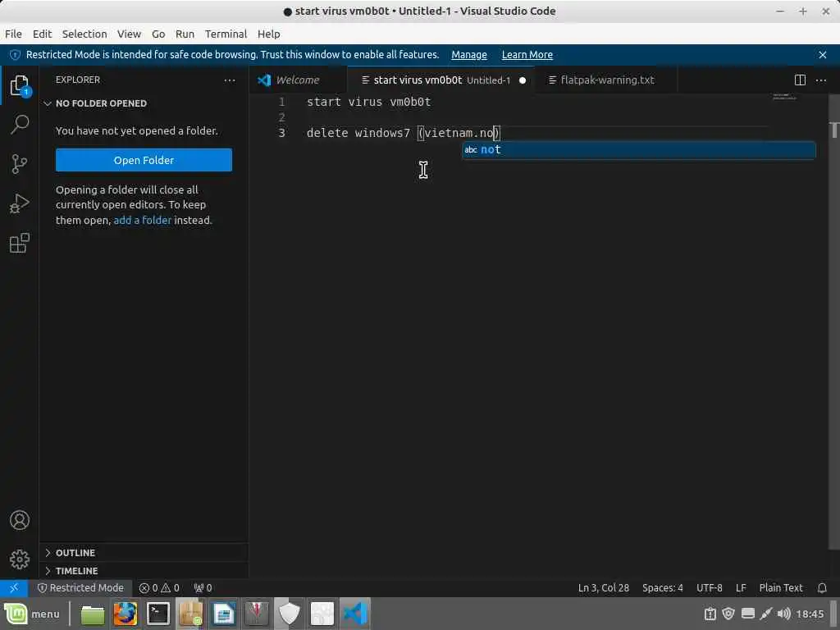Open the Linux Mint menu button
The height and width of the screenshot is (630, 840).
[32, 614]
